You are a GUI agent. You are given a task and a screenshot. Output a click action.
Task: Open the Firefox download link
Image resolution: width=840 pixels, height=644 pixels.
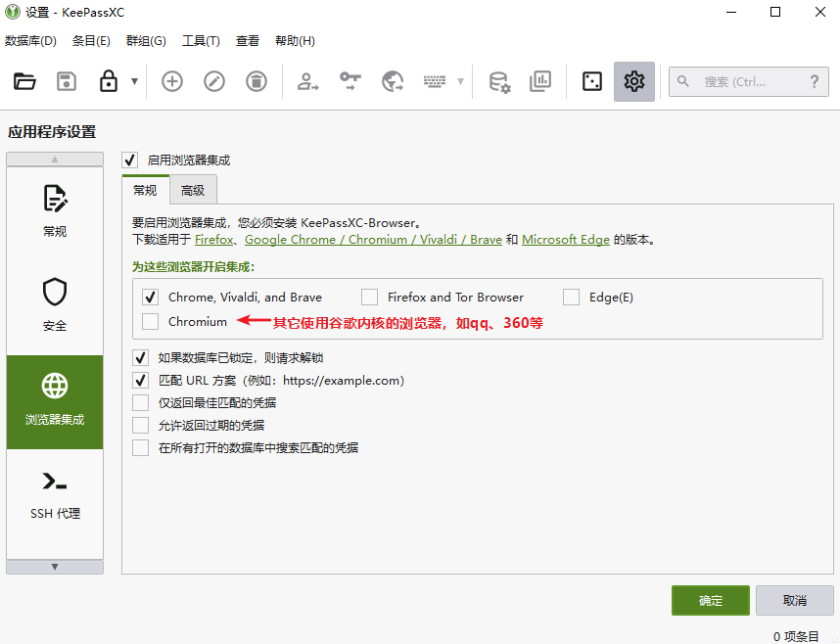(213, 240)
